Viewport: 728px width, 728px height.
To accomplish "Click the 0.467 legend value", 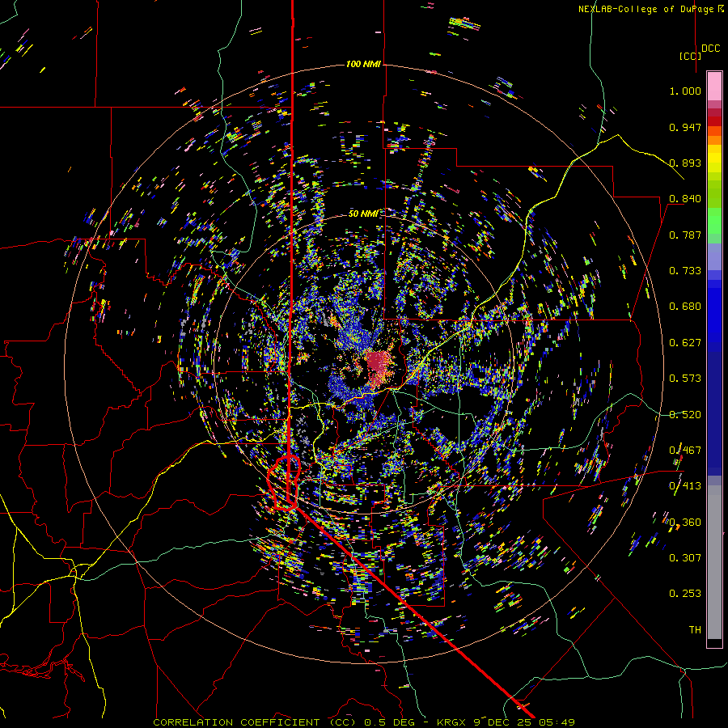I will click(685, 451).
